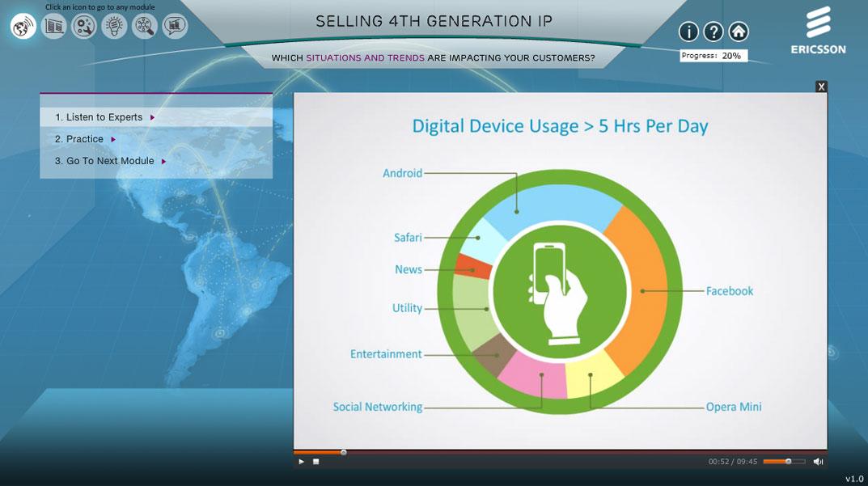The height and width of the screenshot is (486, 868).
Task: Click the 'Entertainment' chart label
Action: point(386,354)
